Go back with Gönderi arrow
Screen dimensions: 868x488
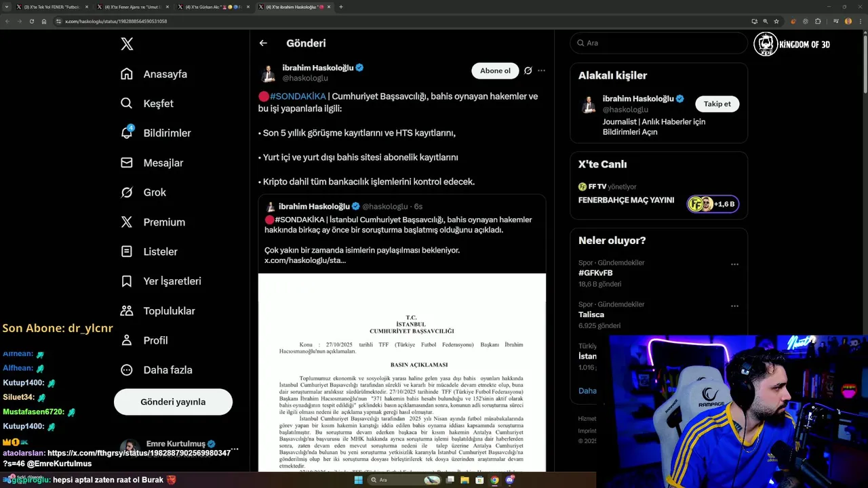pyautogui.click(x=263, y=43)
